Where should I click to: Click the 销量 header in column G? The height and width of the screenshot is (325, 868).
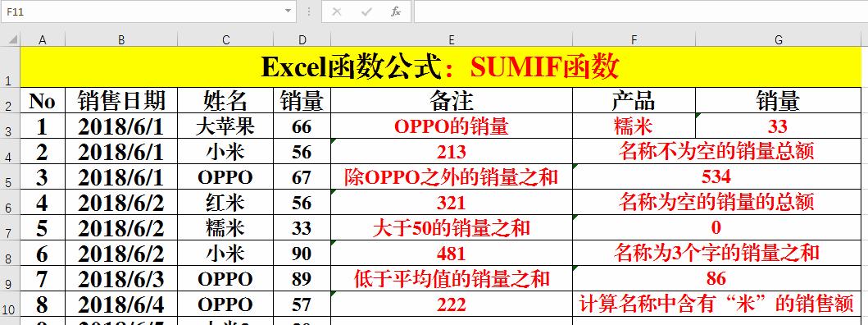[779, 101]
